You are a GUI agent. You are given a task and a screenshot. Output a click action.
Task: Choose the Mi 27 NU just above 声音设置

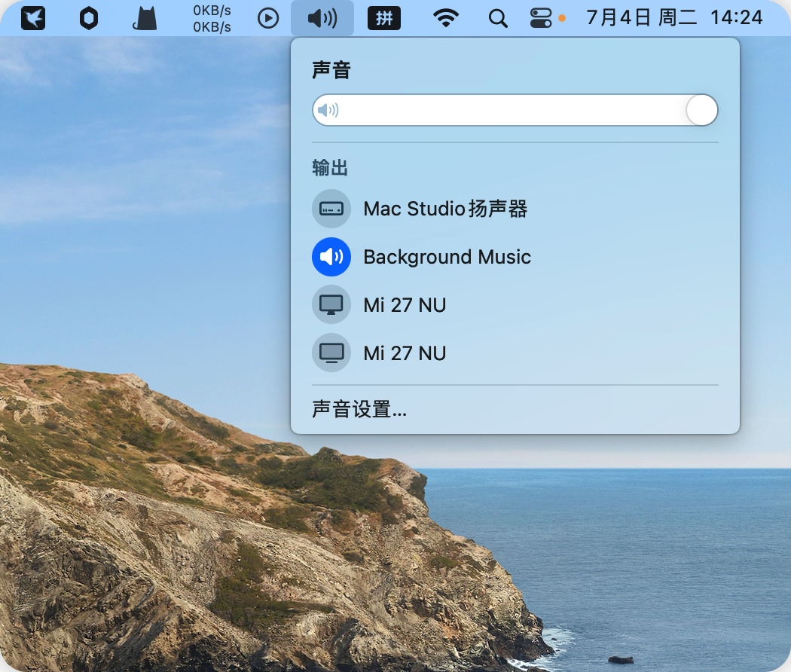coord(405,353)
